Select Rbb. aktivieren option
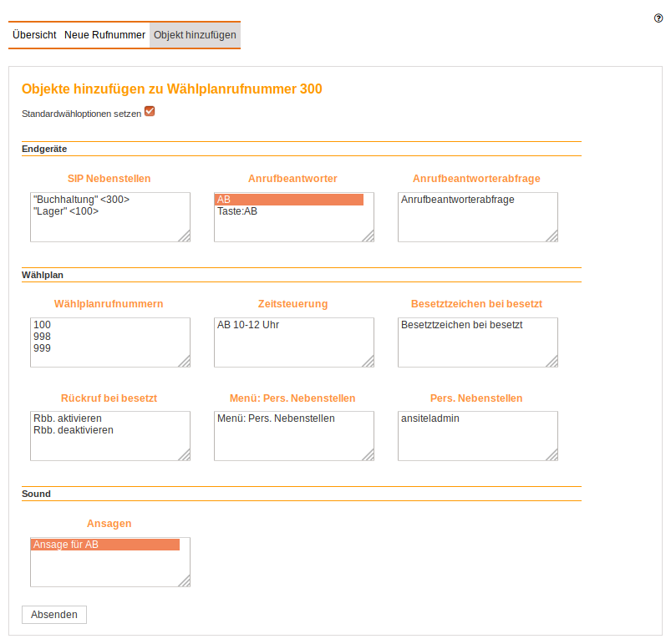 [68, 418]
